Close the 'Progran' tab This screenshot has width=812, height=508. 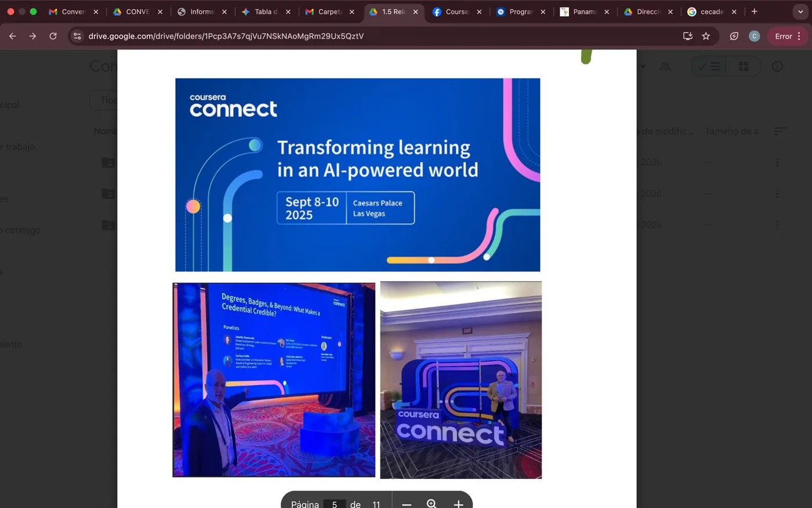click(x=543, y=12)
